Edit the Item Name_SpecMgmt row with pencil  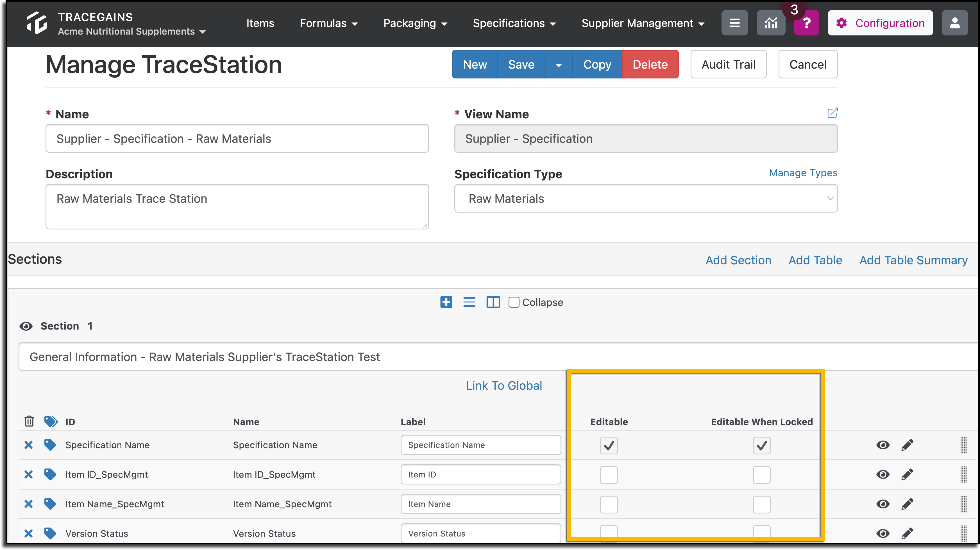pyautogui.click(x=907, y=504)
